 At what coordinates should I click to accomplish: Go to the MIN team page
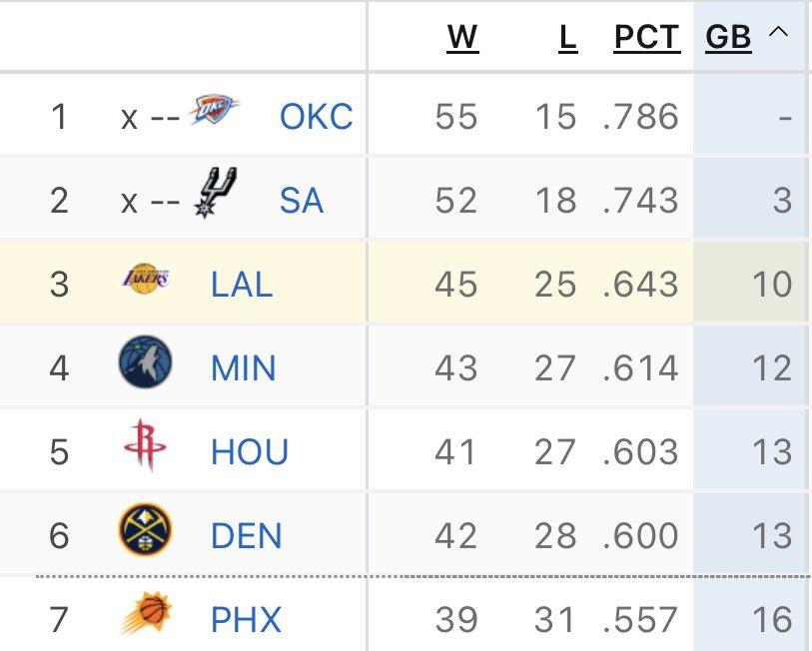coord(244,368)
